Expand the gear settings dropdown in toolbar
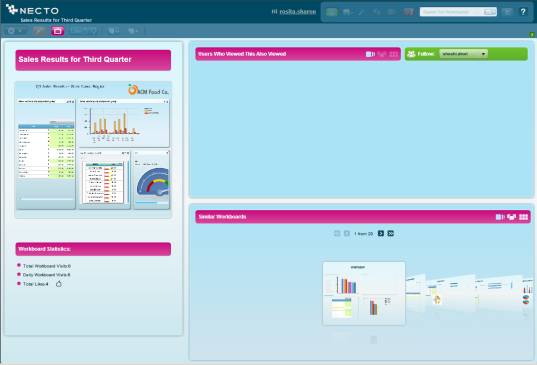Viewport: 537px width, 365px height. 15,31
